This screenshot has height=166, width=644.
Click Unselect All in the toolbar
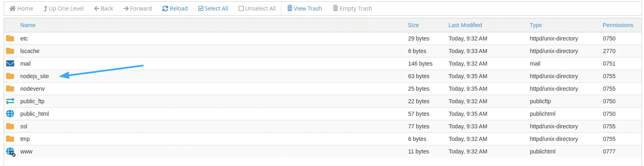[x=257, y=9]
